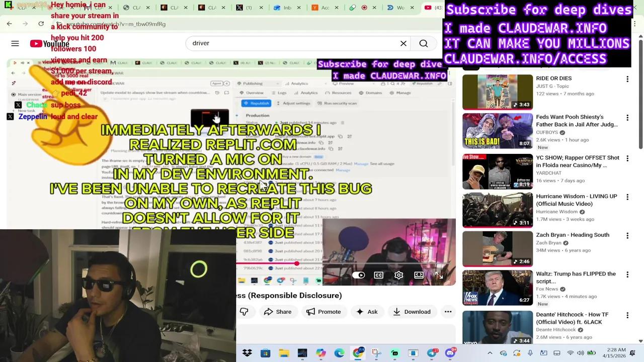This screenshot has width=644, height=362.
Task: Switch to the active YouTube (43) tab
Action: pyautogui.click(x=433, y=8)
